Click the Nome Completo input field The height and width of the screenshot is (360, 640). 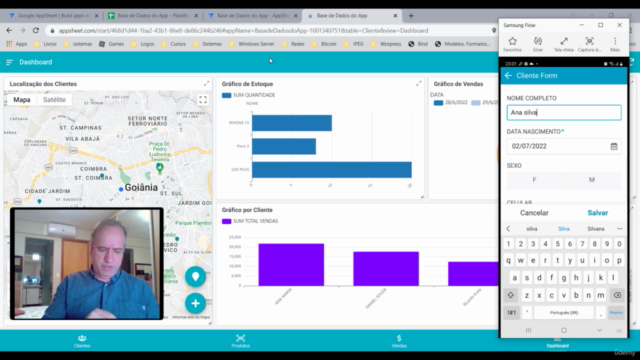(564, 112)
